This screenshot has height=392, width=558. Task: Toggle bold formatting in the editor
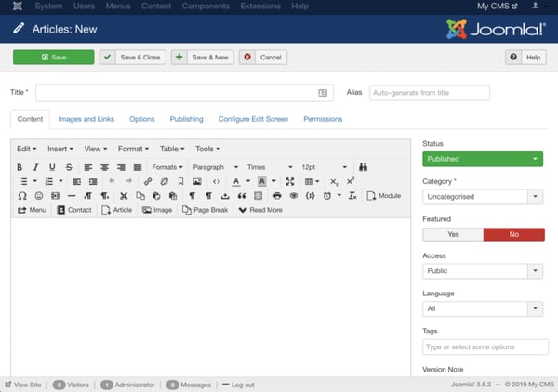click(x=20, y=167)
